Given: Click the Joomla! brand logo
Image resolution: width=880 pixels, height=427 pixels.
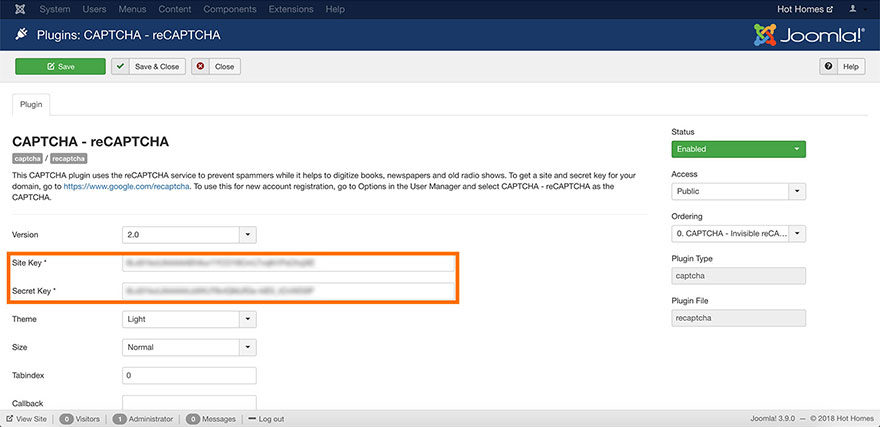Looking at the screenshot, I should (x=809, y=35).
